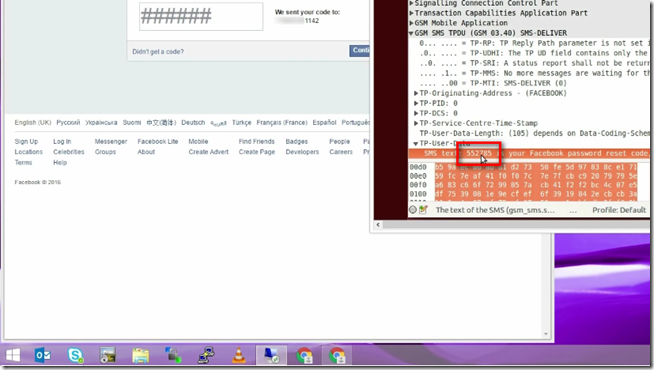Launch Outlook from the taskbar
The width and height of the screenshot is (654, 370).
pyautogui.click(x=43, y=355)
